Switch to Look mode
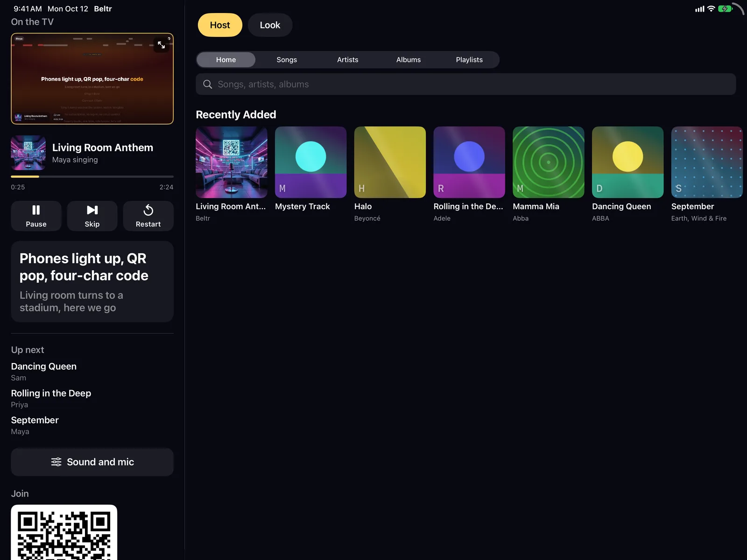Viewport: 747px width, 560px height. (x=270, y=25)
